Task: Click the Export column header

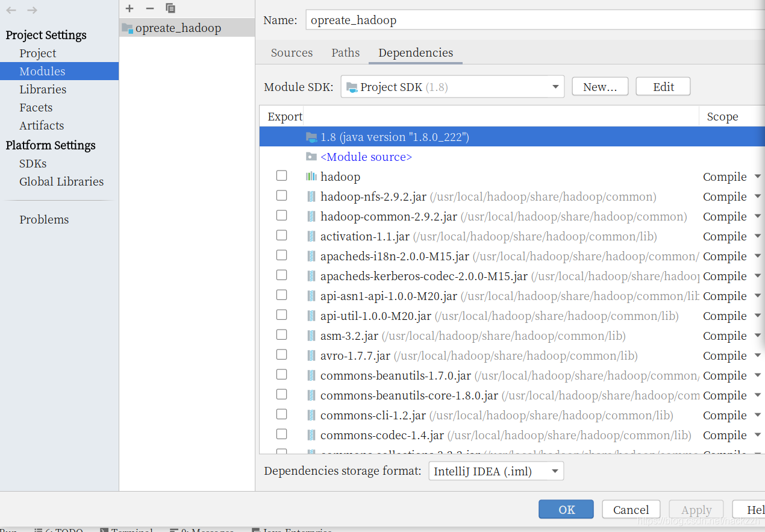Action: [x=285, y=117]
